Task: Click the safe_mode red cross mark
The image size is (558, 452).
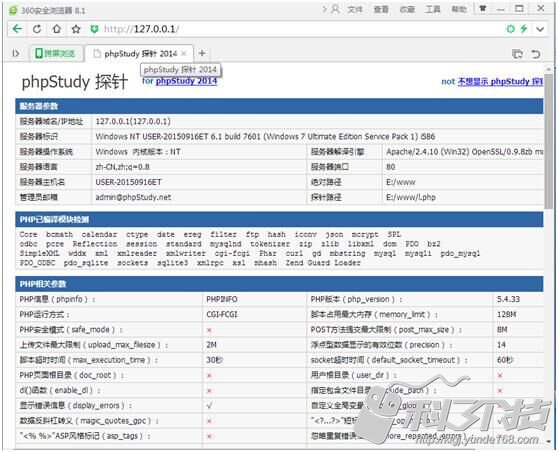Action: click(209, 330)
